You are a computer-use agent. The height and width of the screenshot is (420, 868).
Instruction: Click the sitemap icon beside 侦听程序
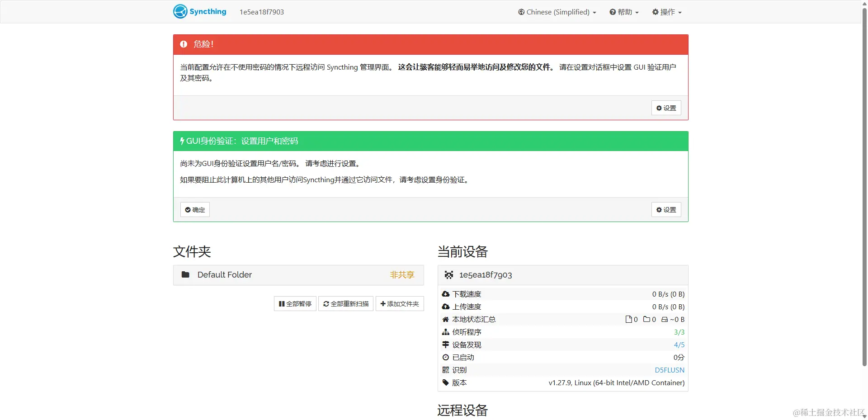click(x=446, y=332)
